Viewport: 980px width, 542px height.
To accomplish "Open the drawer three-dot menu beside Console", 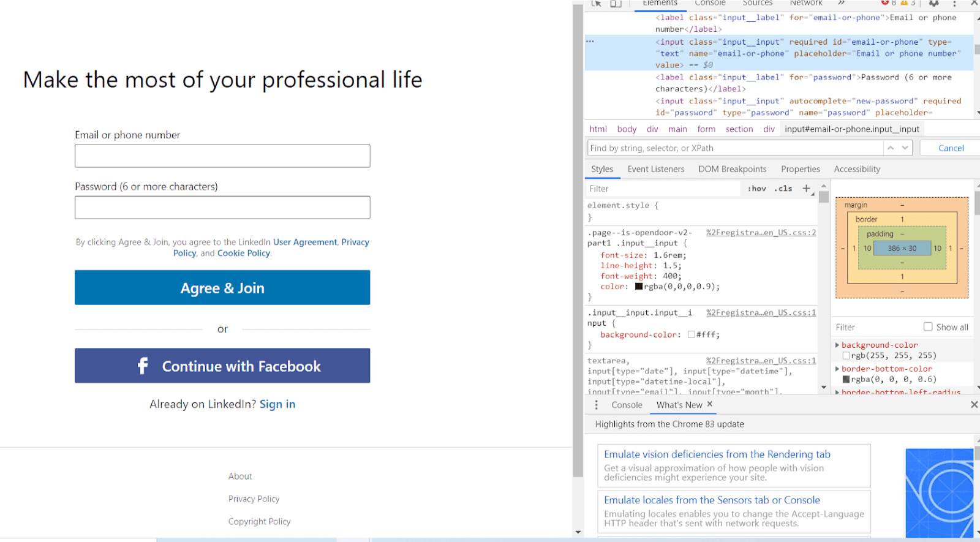I will pyautogui.click(x=596, y=405).
